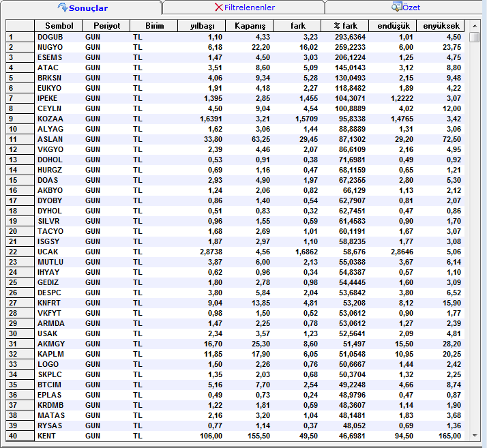This screenshot has width=487, height=448.
Task: Select row header number 40
Action: tap(20, 436)
